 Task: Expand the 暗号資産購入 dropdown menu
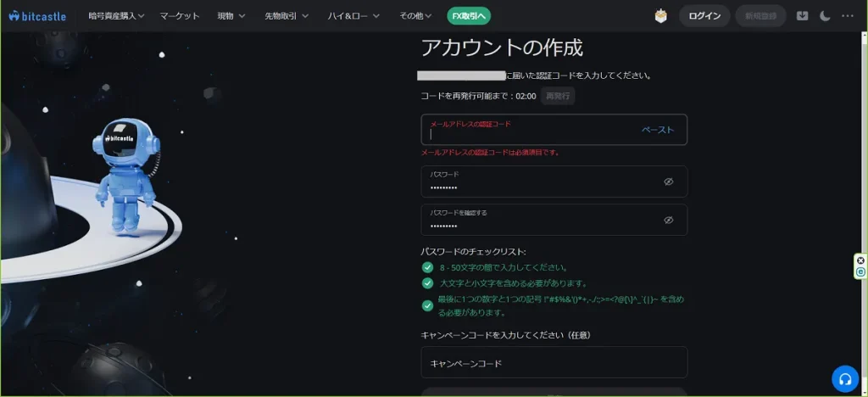[x=116, y=16]
